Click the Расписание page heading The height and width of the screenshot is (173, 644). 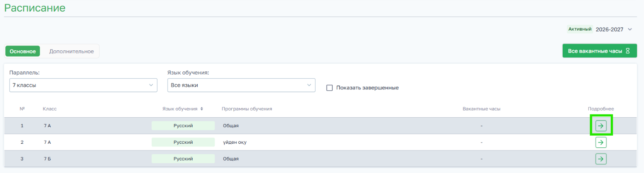tap(35, 8)
